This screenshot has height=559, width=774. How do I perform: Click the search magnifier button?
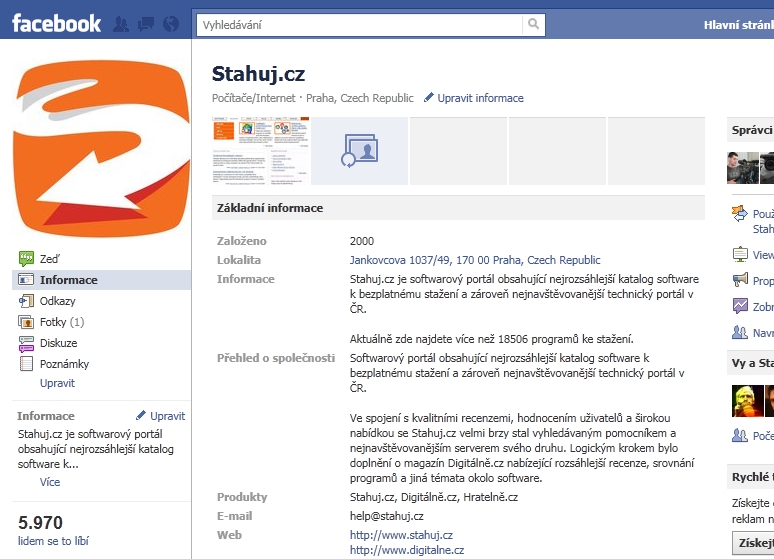(x=533, y=24)
